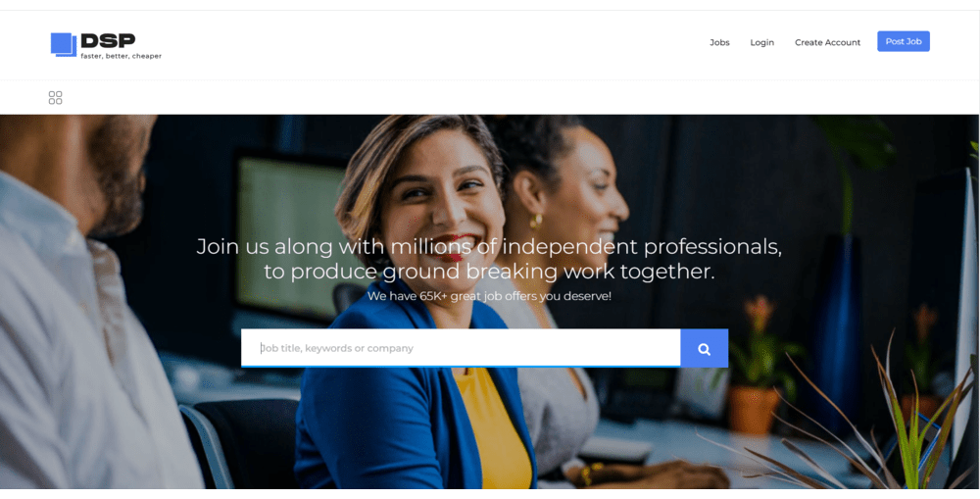Image resolution: width=980 pixels, height=499 pixels.
Task: Open the four-square grid menu icon
Action: point(56,98)
